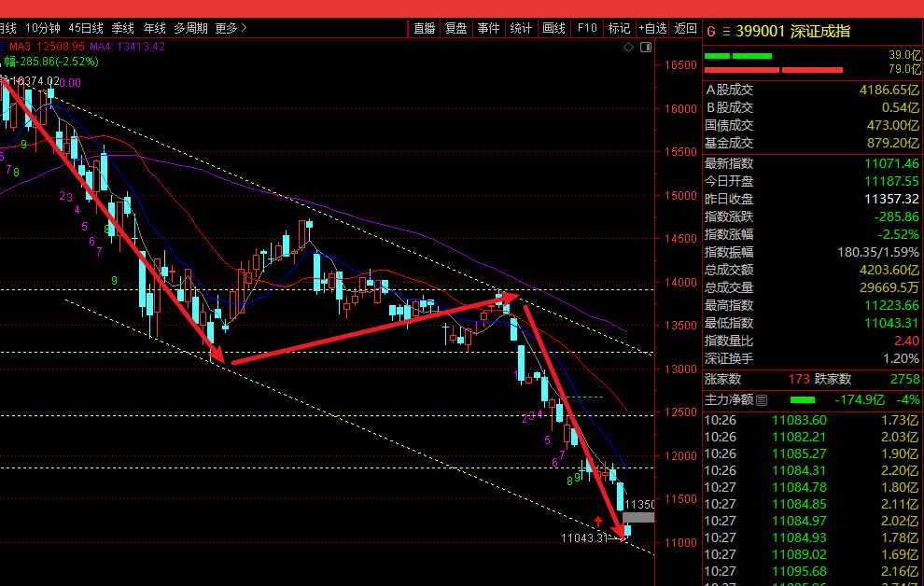Select the tick row priced 11085.27
Screen dimensions: 924x586
click(x=813, y=454)
